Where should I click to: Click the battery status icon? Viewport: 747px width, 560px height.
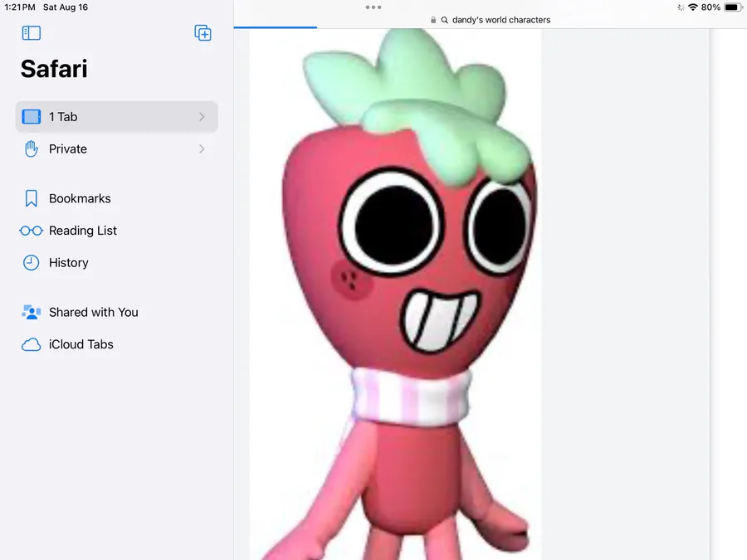[733, 7]
